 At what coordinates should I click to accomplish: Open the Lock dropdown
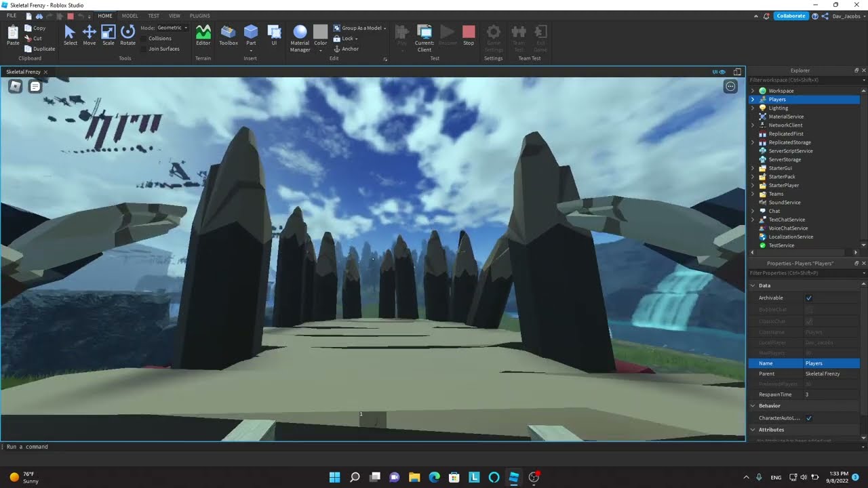(x=345, y=39)
